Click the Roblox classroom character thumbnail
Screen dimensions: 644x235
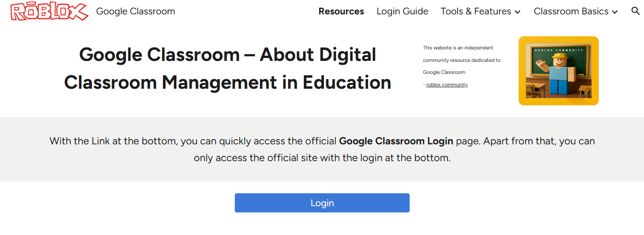tap(559, 70)
